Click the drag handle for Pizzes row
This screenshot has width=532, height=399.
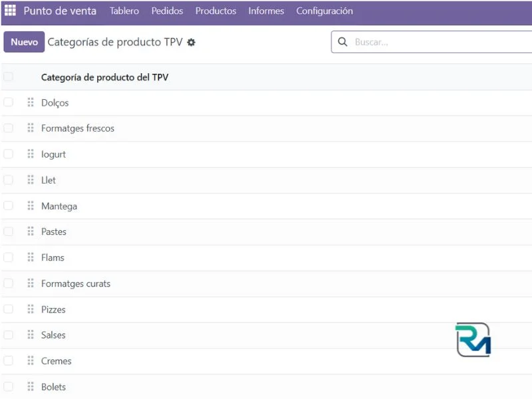pos(31,309)
